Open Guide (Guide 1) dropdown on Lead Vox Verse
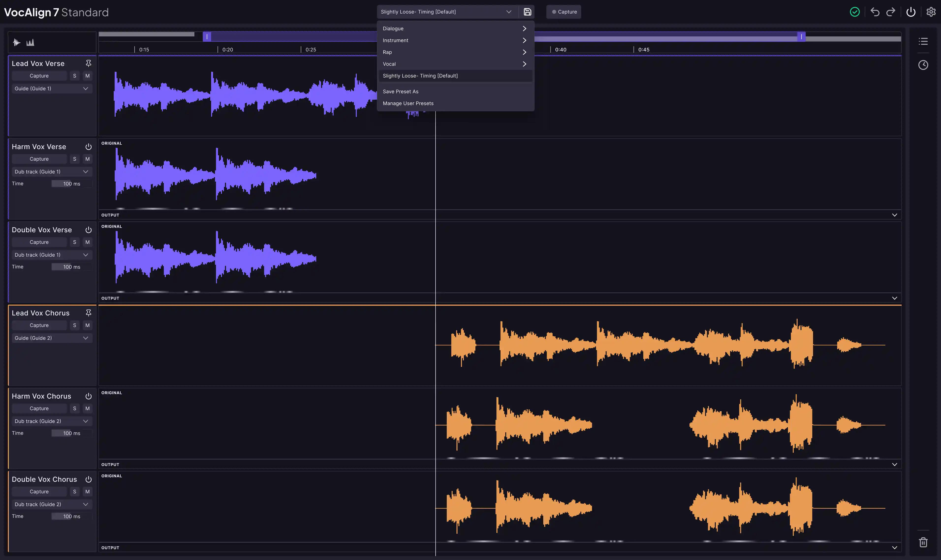 click(52, 88)
